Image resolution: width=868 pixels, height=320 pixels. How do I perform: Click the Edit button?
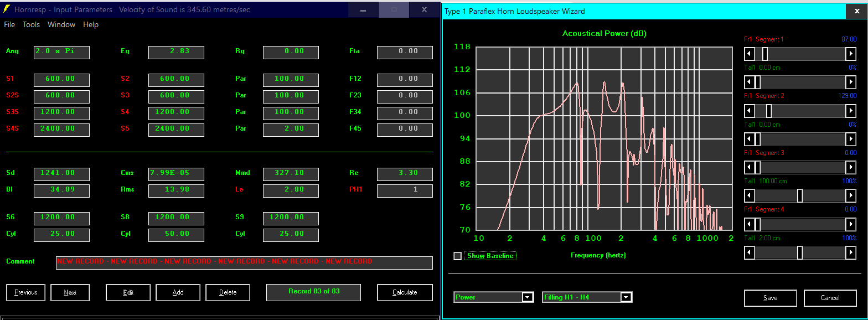coord(128,292)
